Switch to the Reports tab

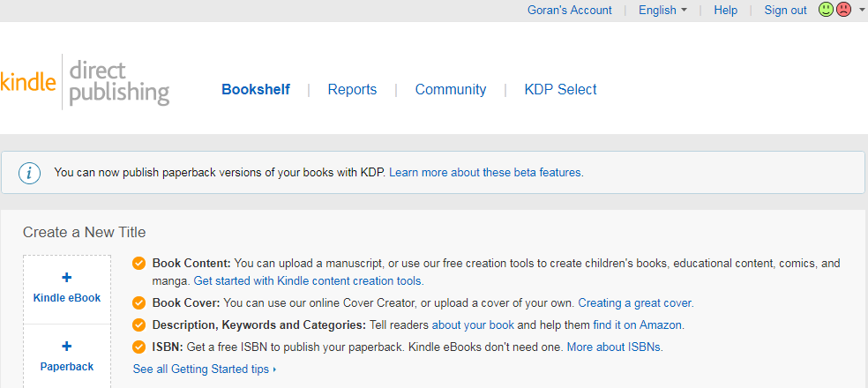352,90
